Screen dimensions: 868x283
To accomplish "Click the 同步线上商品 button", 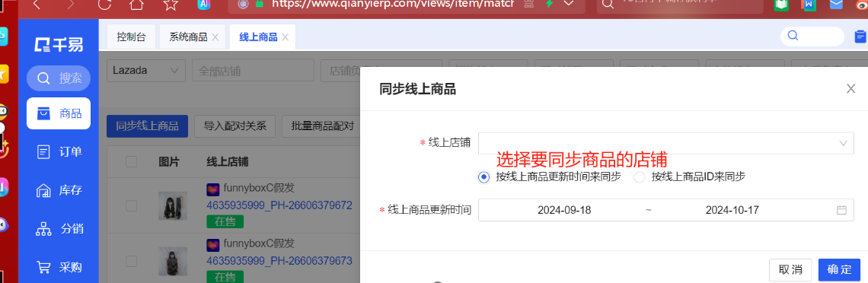I will (x=147, y=126).
